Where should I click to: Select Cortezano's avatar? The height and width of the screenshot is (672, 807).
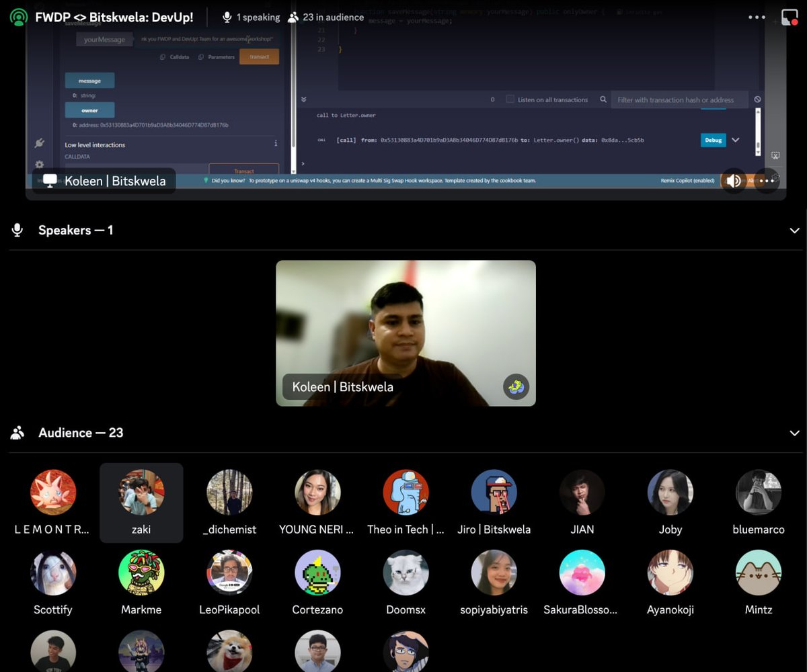coord(317,573)
